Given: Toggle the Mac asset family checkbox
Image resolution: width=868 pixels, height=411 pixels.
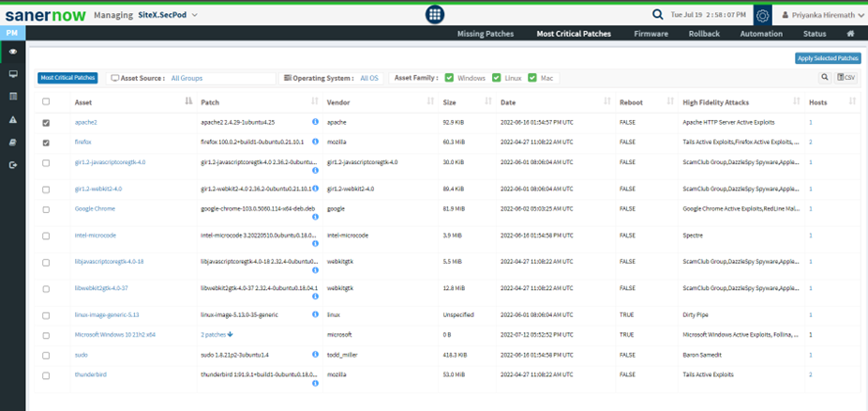Looking at the screenshot, I should click(x=532, y=78).
